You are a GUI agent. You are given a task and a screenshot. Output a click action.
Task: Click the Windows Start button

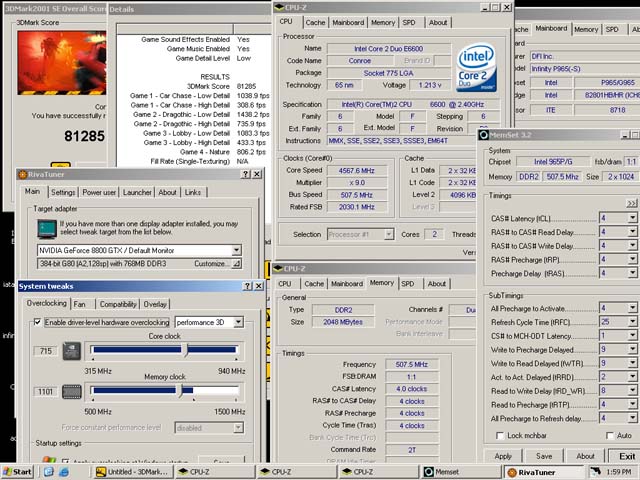tap(18, 472)
